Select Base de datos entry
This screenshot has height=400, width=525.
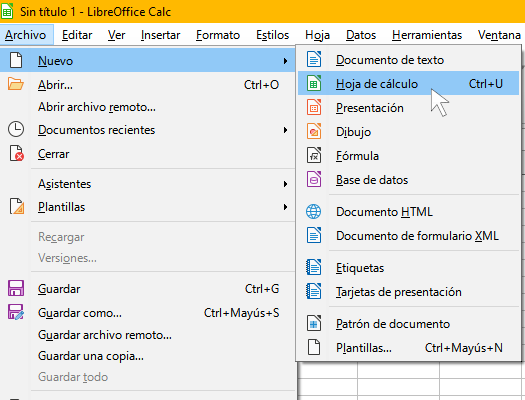point(408,180)
